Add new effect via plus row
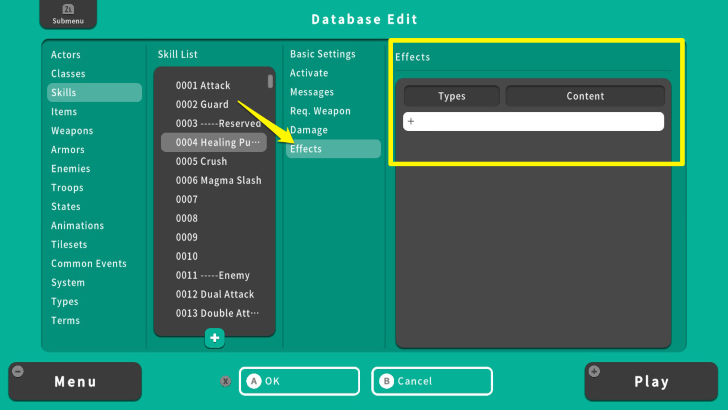728x410 pixels. coord(533,122)
